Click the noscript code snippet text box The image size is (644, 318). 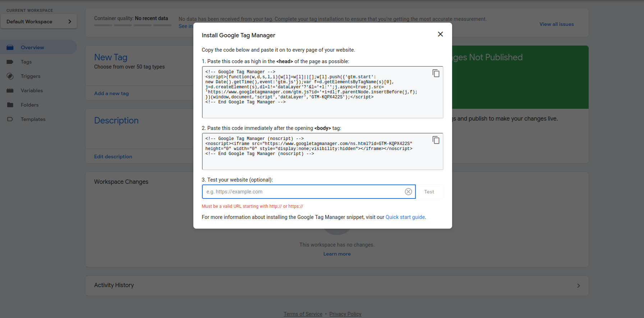pos(322,151)
